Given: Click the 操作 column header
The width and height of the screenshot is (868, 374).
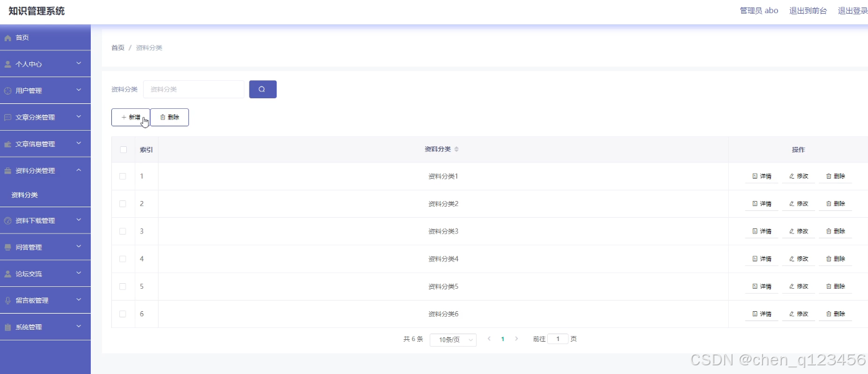Looking at the screenshot, I should pyautogui.click(x=798, y=150).
